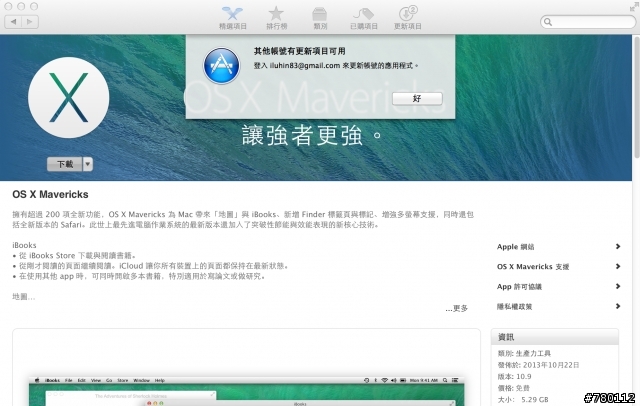Confirm the dialog with the 好 button
This screenshot has height=406, width=640.
pos(417,99)
